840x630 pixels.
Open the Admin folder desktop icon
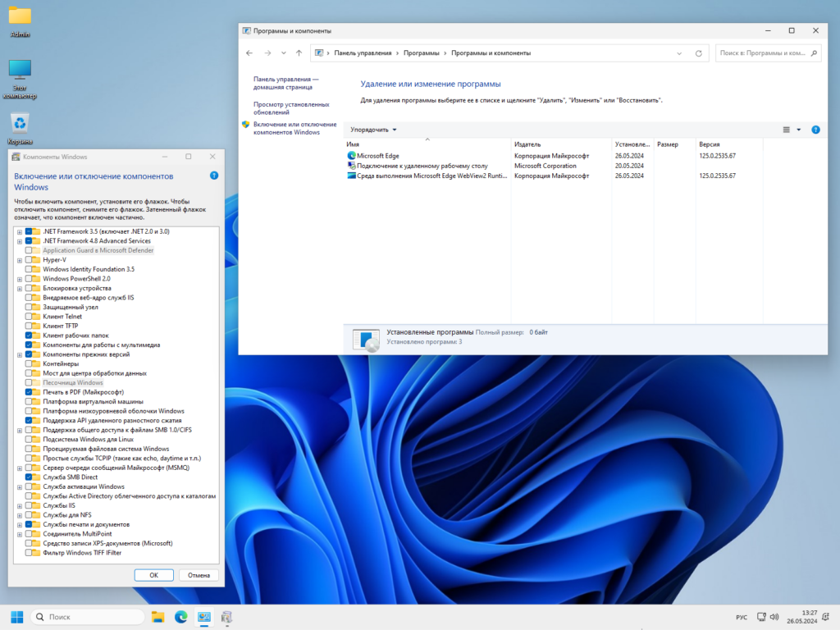tap(20, 21)
